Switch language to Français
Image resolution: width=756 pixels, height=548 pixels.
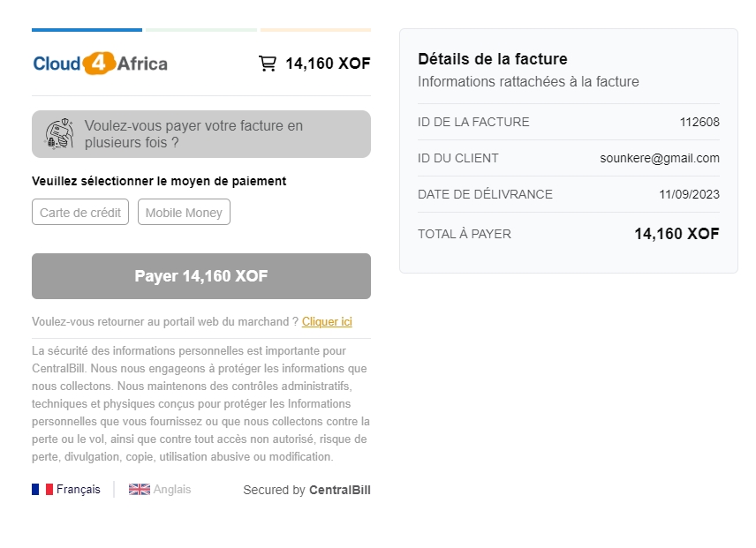[78, 489]
